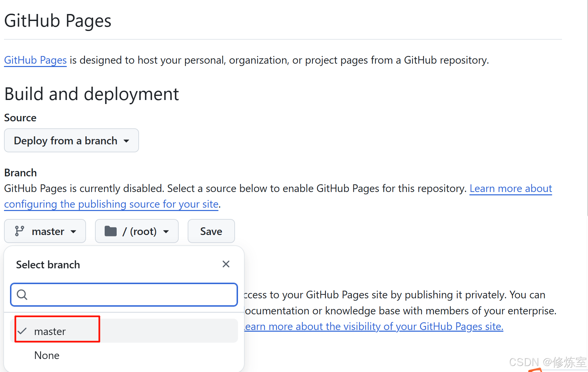
Task: Open the master branch selector button
Action: pos(45,231)
